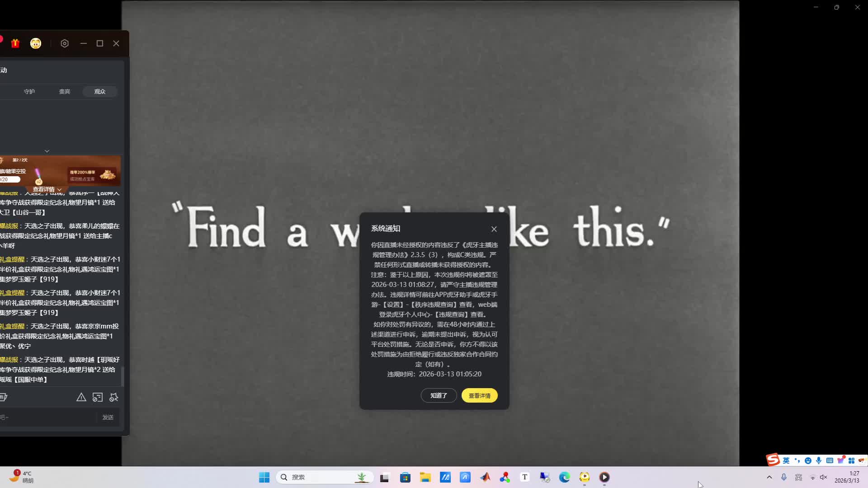This screenshot has height=488, width=868.
Task: Open the red gift box icon
Action: tap(15, 43)
